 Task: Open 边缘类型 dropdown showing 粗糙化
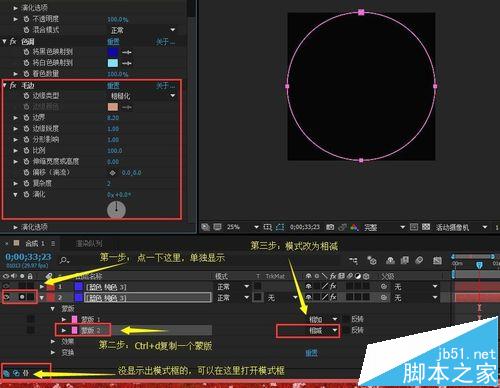point(143,96)
